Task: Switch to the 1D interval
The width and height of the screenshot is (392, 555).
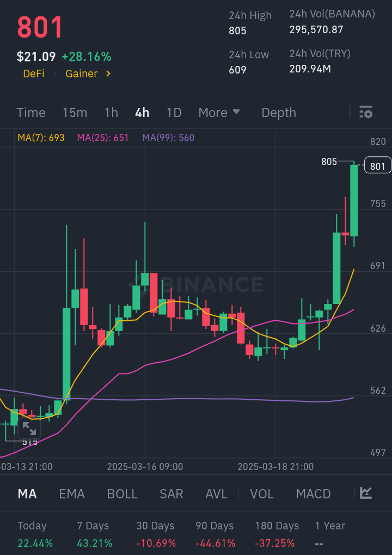Action: coord(174,113)
